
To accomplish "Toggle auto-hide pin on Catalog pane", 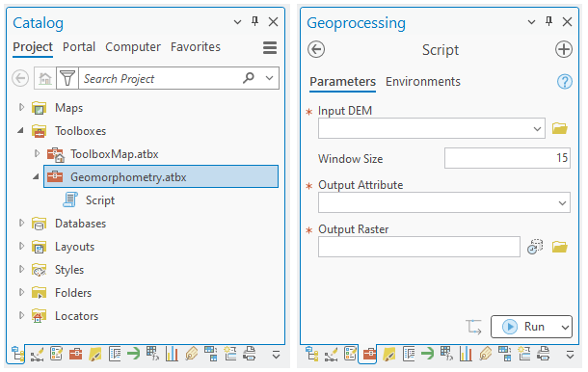I will (x=255, y=21).
